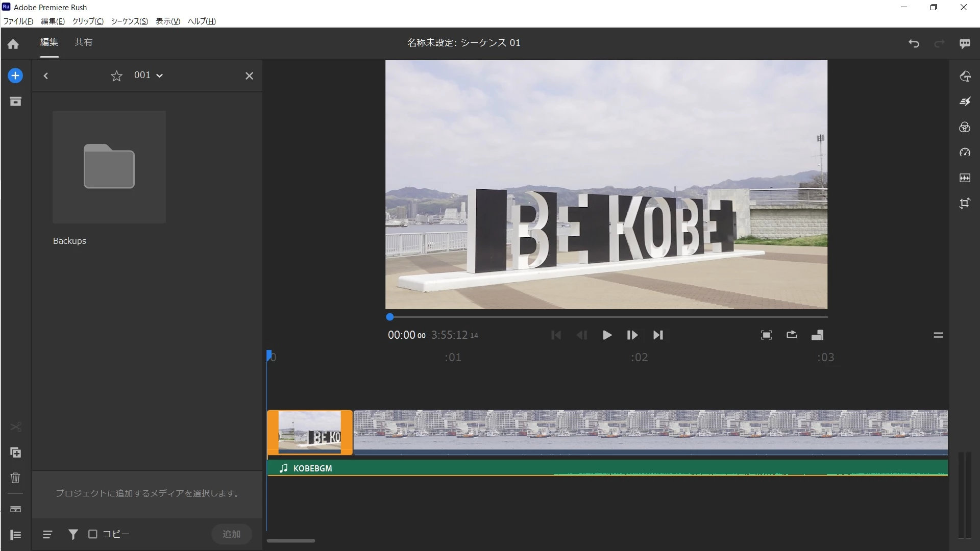Open the シーケンス menu

point(129,21)
